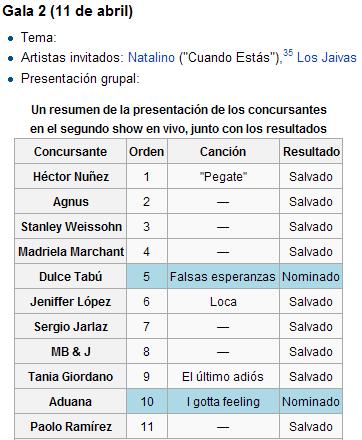Viewport: 362px width, 440px height.
Task: Click the Stanley Weissohn contestant cell
Action: pyautogui.click(x=70, y=227)
